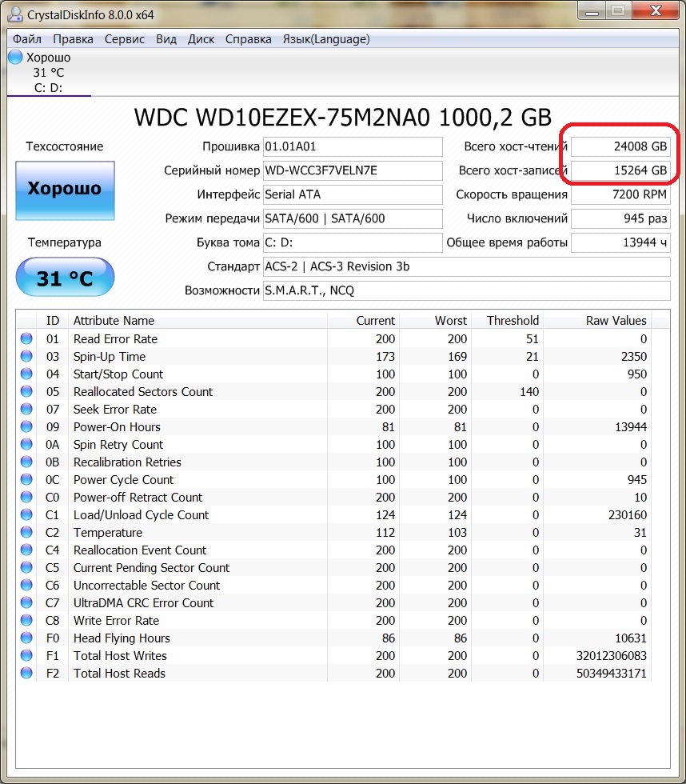Select the Read Error Rate attribute name
686x784 pixels.
coord(115,339)
